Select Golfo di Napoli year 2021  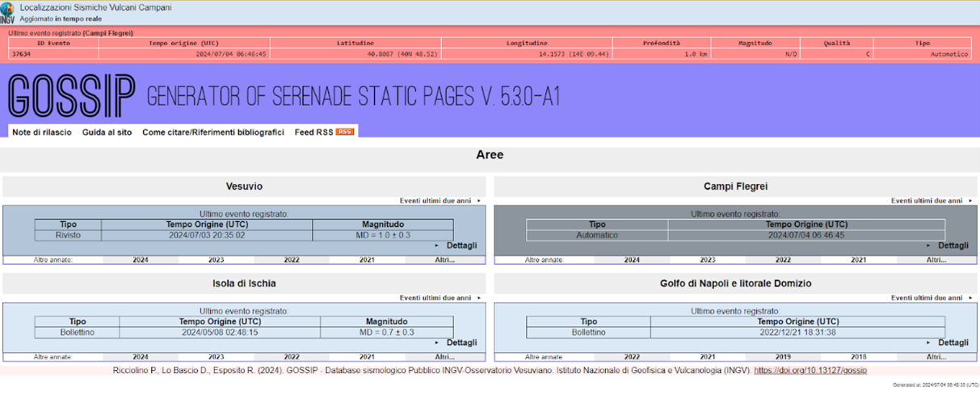click(x=708, y=357)
